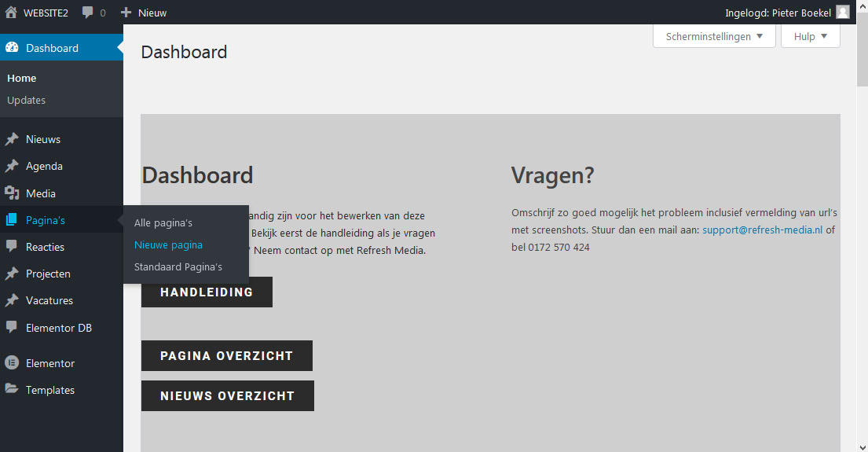Click the Media icon in the sidebar
868x452 pixels.
click(x=12, y=193)
